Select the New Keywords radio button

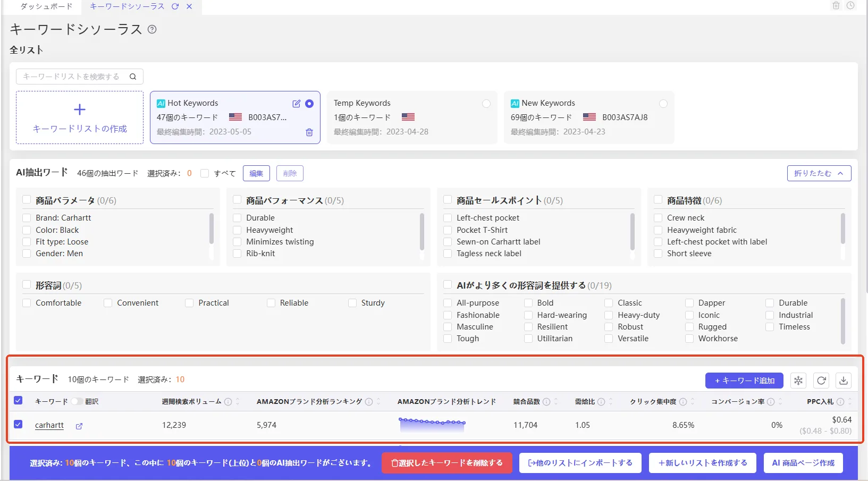tap(663, 104)
